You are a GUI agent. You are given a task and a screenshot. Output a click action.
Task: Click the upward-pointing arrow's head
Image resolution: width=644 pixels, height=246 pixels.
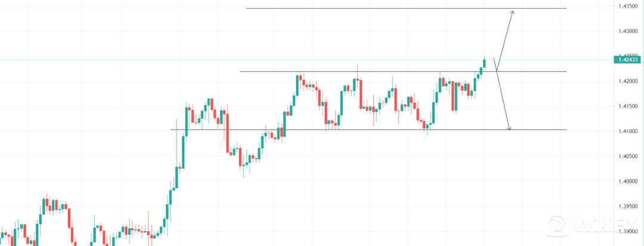pyautogui.click(x=512, y=13)
